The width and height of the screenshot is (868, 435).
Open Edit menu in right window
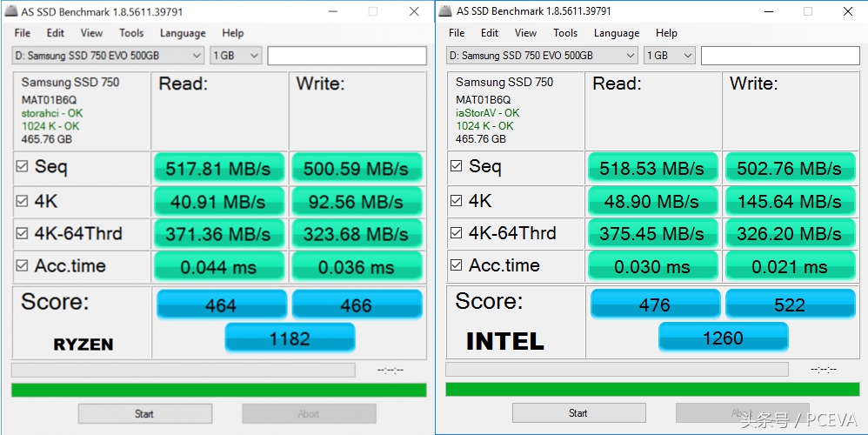click(490, 33)
